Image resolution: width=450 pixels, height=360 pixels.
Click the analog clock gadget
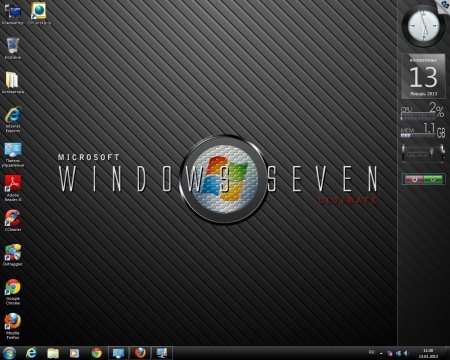[423, 26]
